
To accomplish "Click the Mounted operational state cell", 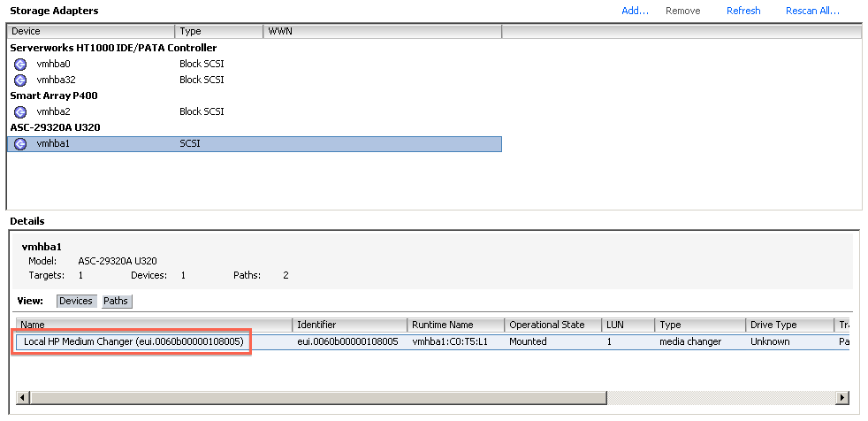I will 528,342.
